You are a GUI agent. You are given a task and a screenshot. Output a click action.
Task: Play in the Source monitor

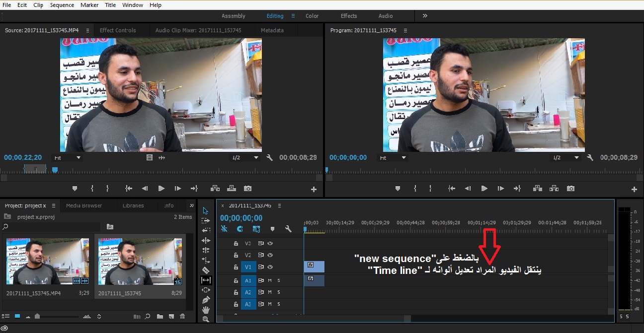click(161, 189)
